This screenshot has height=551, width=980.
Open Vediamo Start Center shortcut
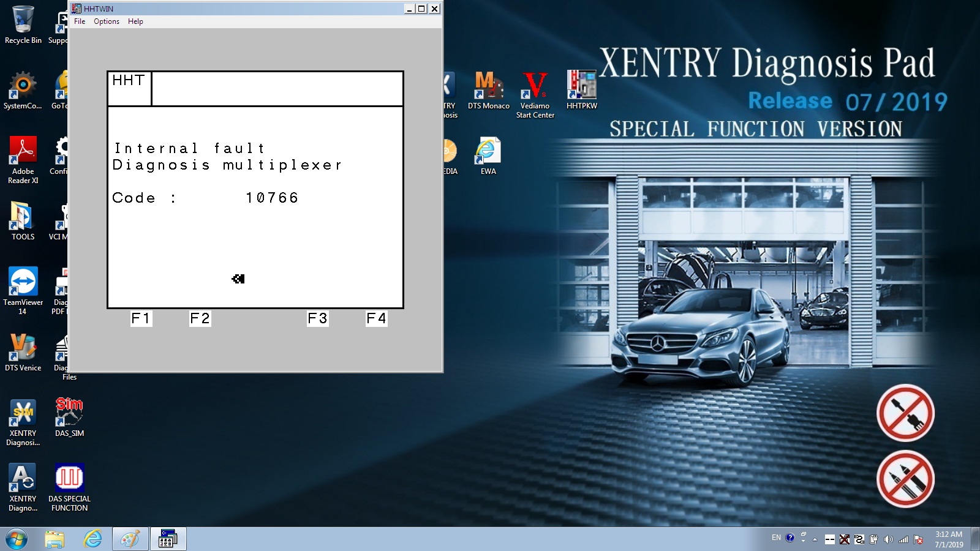[x=535, y=95]
